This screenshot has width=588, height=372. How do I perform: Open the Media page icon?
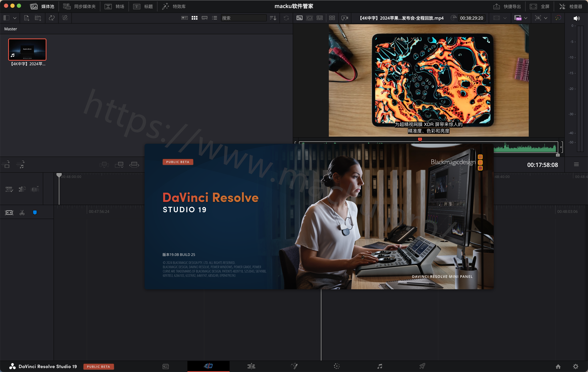(x=165, y=366)
